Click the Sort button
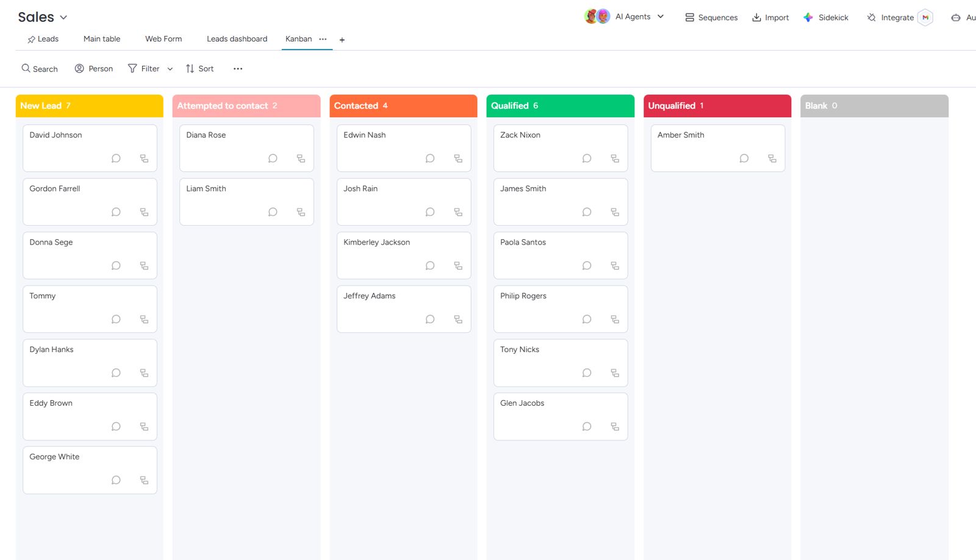This screenshot has height=560, width=976. pyautogui.click(x=199, y=69)
